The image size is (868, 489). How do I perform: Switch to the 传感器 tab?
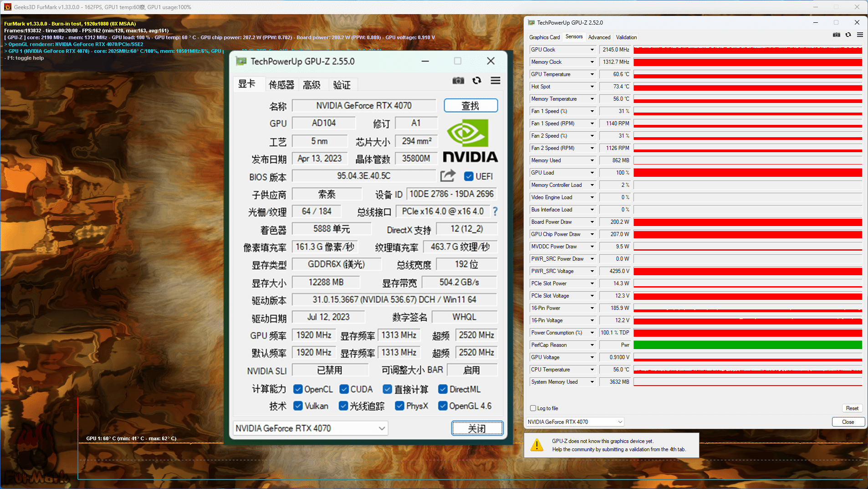click(x=281, y=85)
